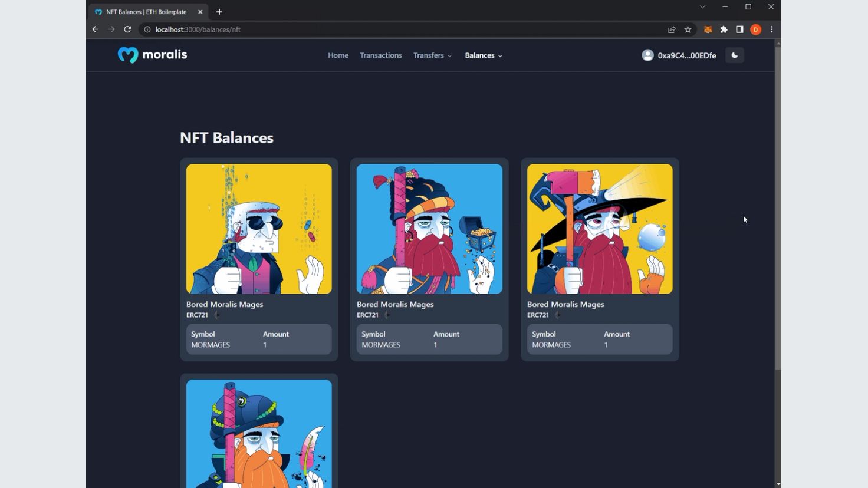This screenshot has width=868, height=488.
Task: Open the extensions puzzle icon
Action: point(724,29)
